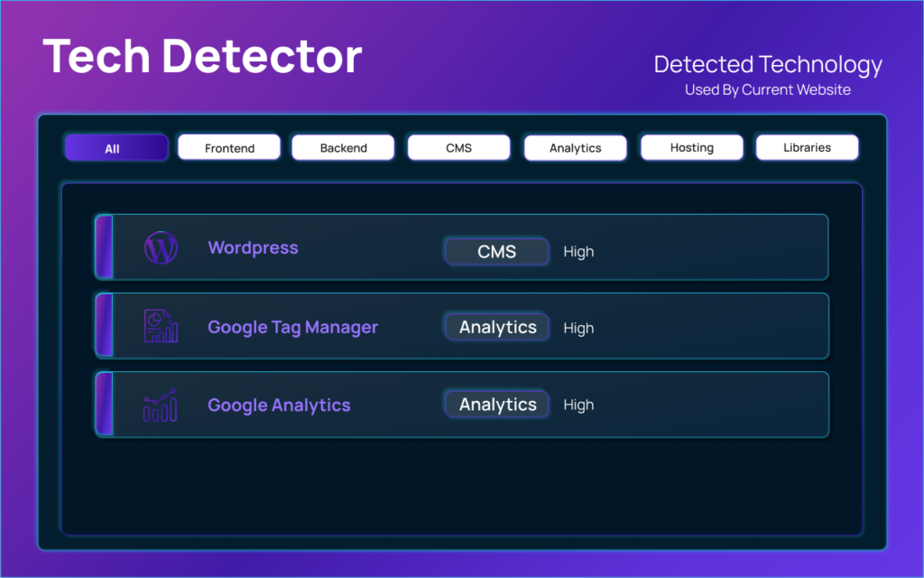Click the Tech Detector title
The image size is (924, 578).
202,57
